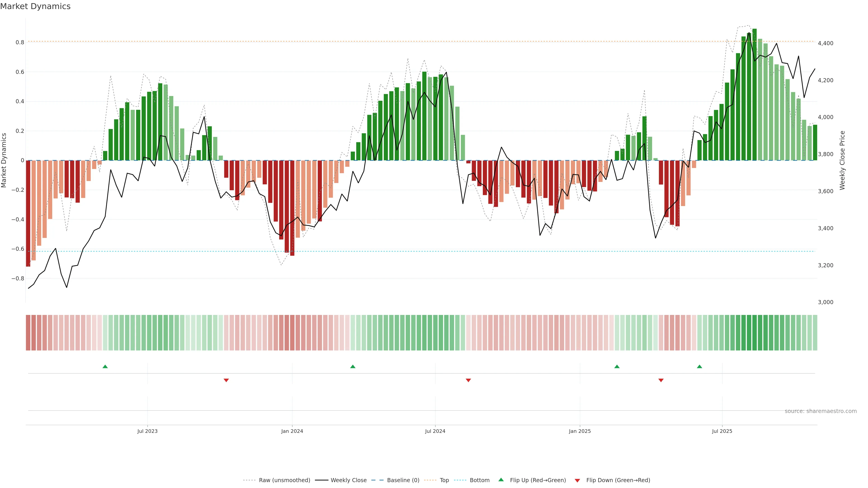868x488 pixels.
Task: Toggle the Flip Down (Green→Red) legend entry
Action: coord(618,480)
